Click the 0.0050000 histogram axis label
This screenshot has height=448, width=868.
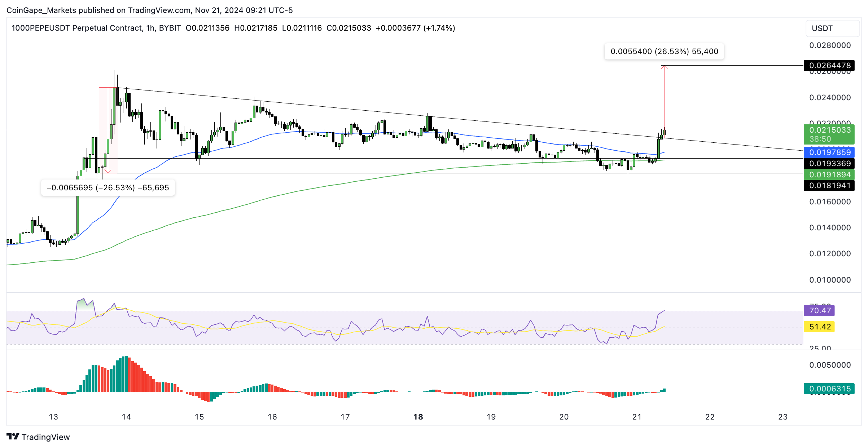[830, 365]
